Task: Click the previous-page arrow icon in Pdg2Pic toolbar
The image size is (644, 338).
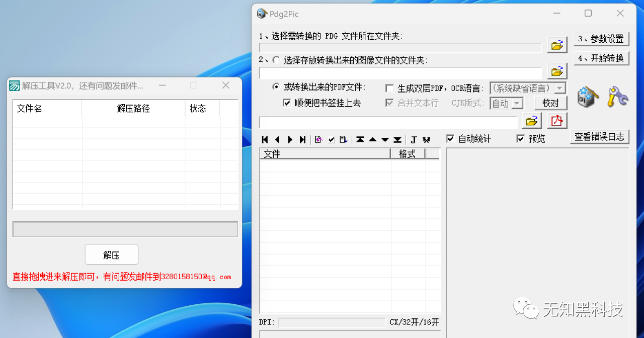Action: point(278,140)
